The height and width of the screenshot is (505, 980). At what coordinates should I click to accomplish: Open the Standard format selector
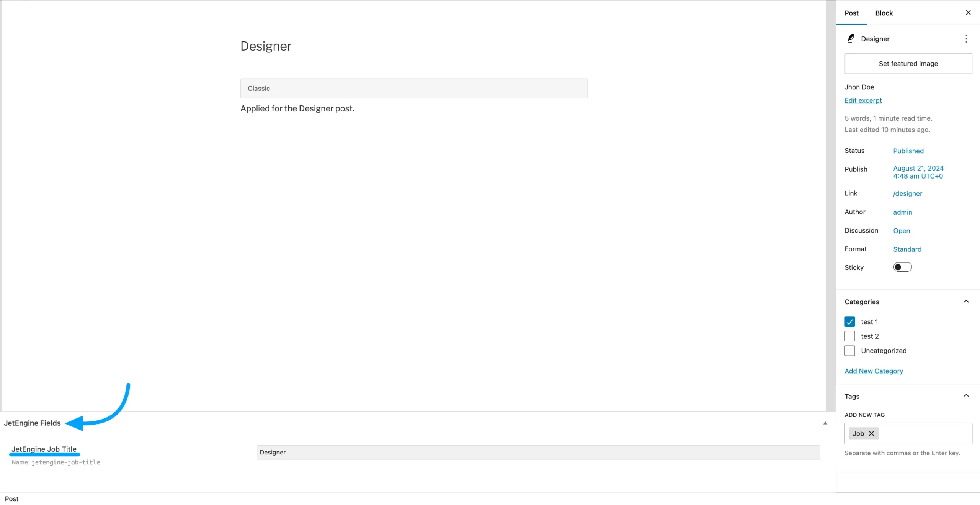point(907,249)
